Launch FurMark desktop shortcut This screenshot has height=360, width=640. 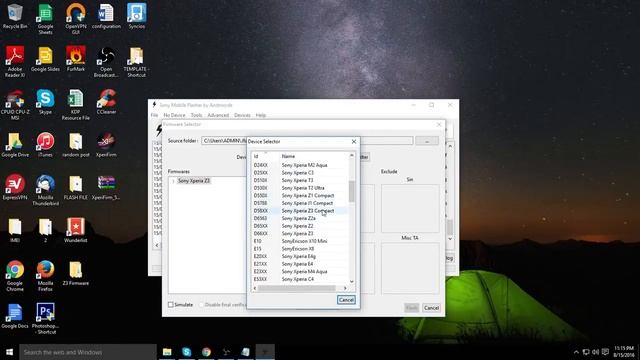pos(76,59)
